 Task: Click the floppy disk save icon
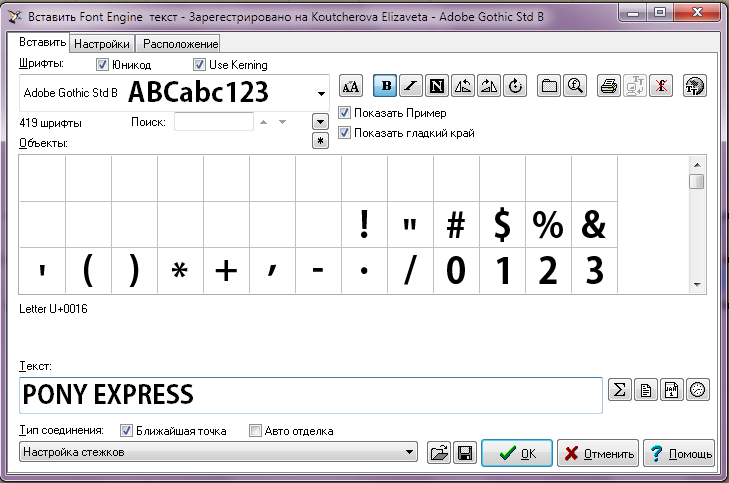[464, 453]
